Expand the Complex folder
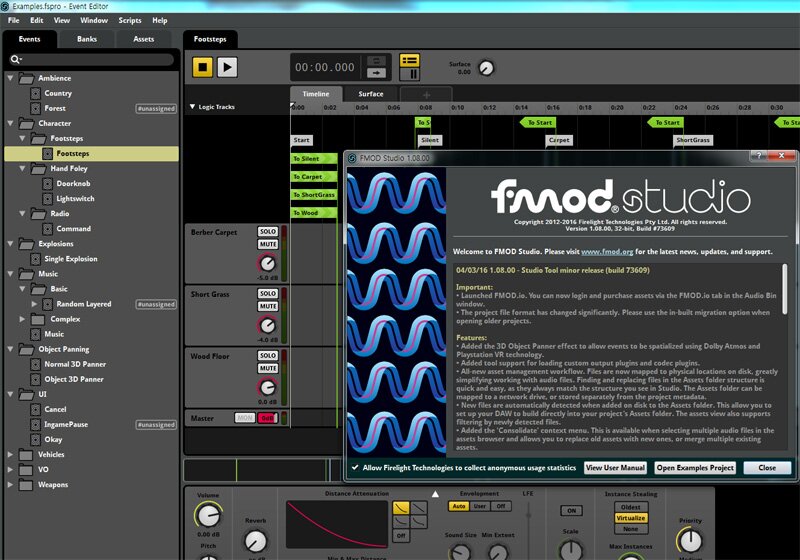 click(22, 319)
